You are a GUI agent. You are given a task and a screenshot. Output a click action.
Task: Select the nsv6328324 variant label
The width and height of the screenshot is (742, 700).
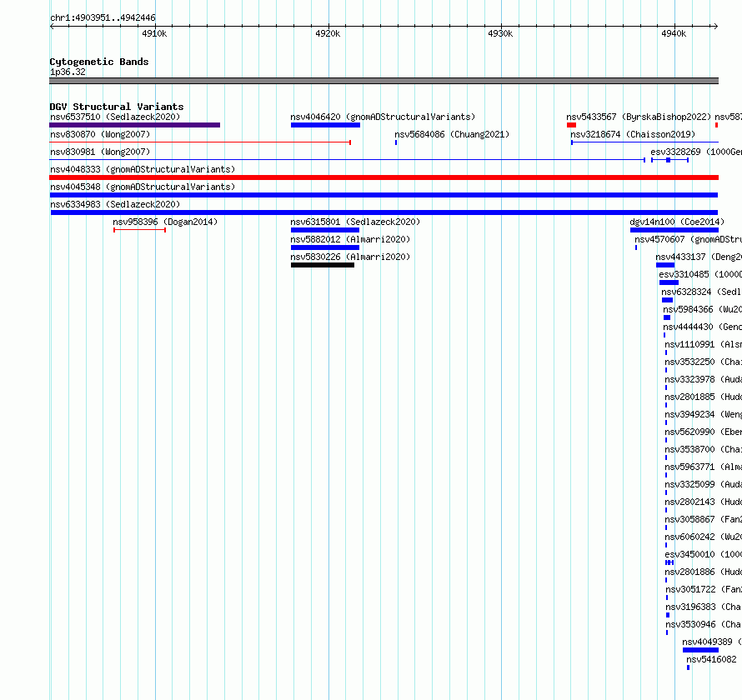(x=701, y=292)
